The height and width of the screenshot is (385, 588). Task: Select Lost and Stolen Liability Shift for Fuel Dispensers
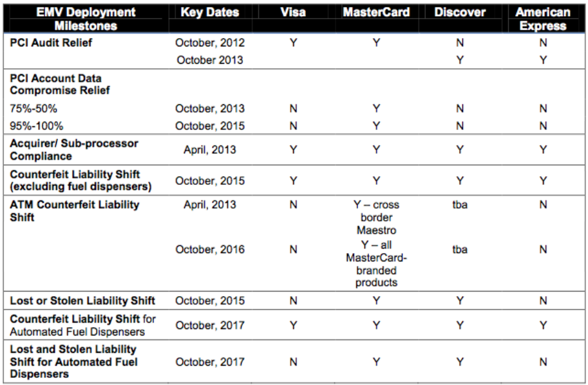coord(74,361)
